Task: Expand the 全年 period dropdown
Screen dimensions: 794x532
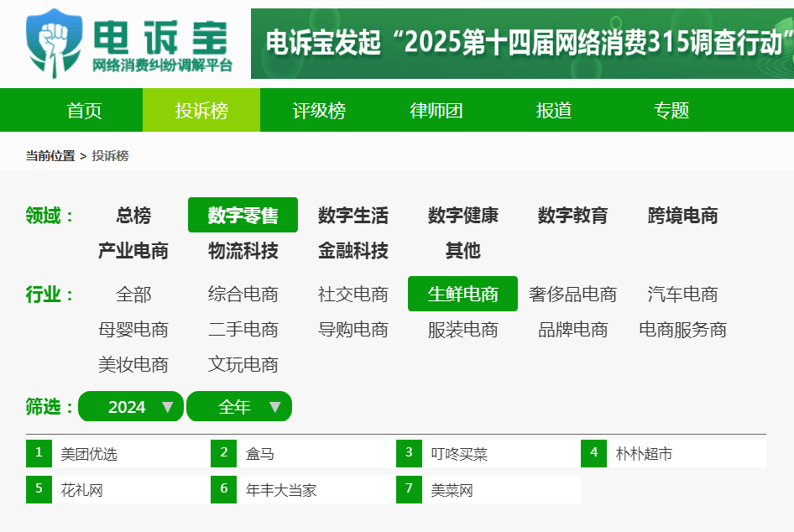Action: [x=239, y=407]
